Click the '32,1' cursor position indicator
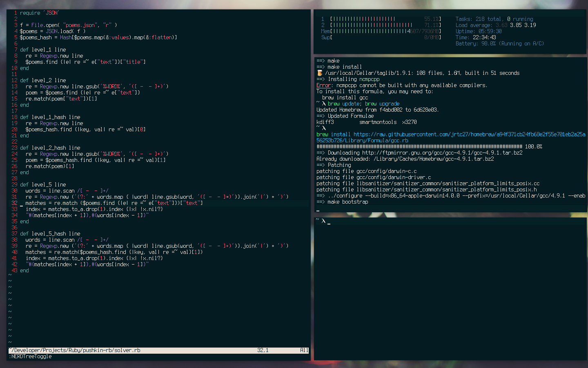Image resolution: width=588 pixels, height=368 pixels. pos(263,350)
